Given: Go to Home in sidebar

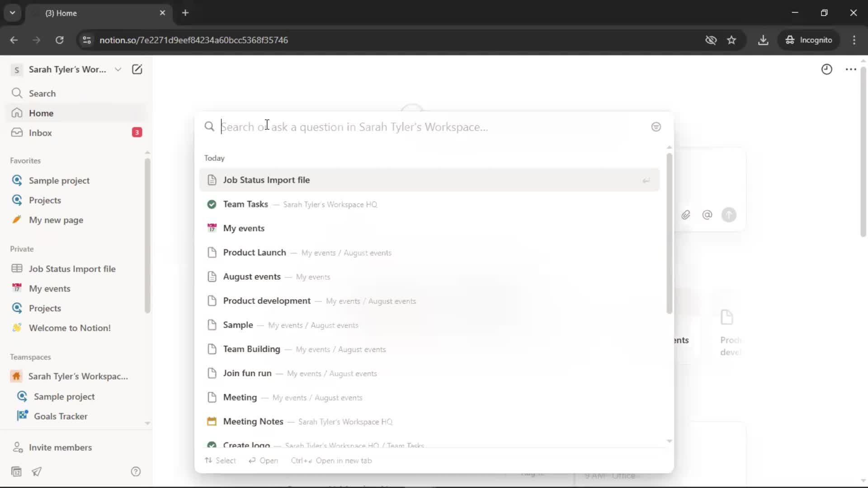Looking at the screenshot, I should (76, 113).
